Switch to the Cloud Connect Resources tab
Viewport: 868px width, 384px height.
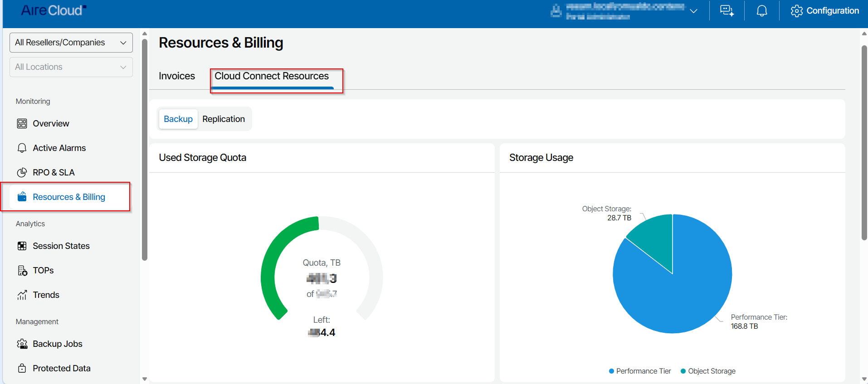coord(272,76)
